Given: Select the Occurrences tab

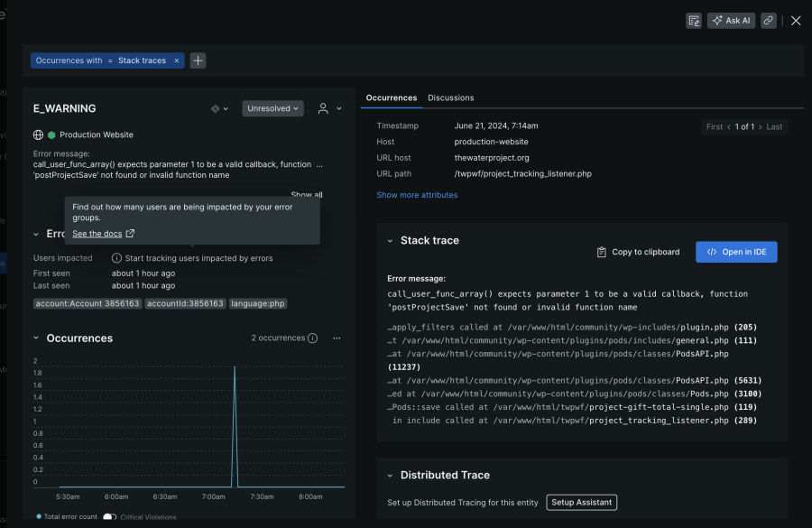Looking at the screenshot, I should pos(391,97).
